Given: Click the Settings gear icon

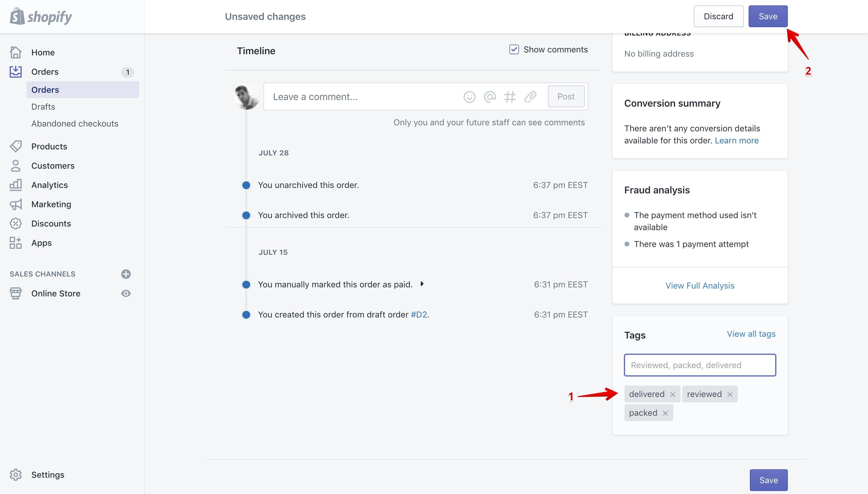Looking at the screenshot, I should click(16, 475).
